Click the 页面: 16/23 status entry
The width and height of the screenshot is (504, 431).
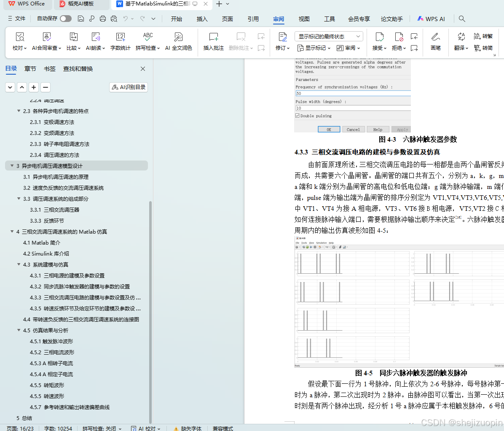(20, 428)
